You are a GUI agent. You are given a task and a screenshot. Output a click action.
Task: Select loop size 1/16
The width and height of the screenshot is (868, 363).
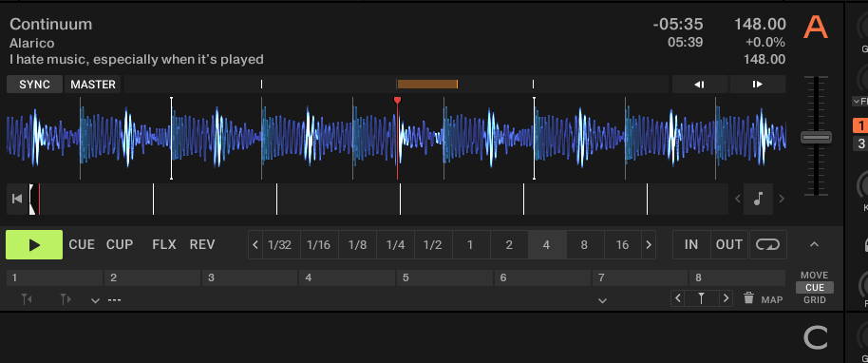coord(318,245)
